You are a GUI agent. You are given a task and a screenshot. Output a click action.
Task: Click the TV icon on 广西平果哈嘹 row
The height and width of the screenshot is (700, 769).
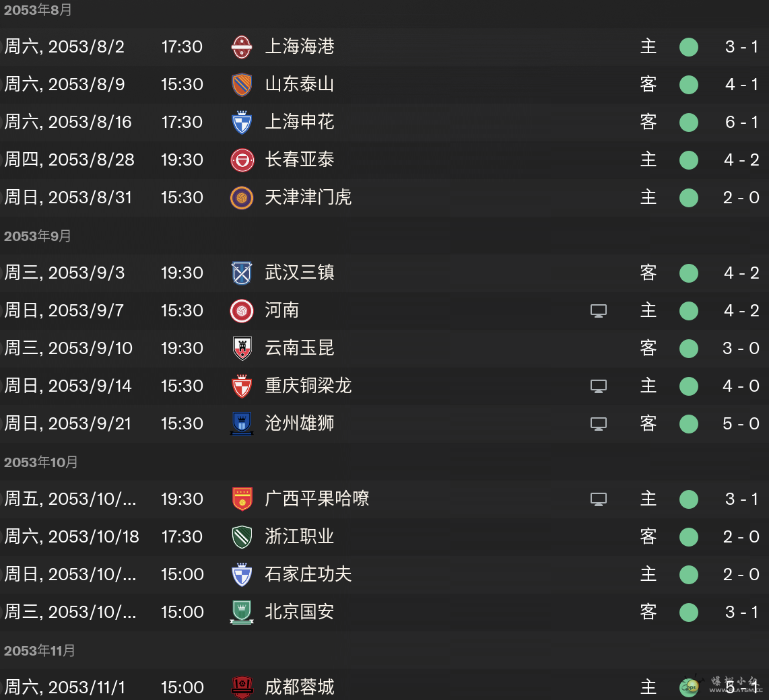point(599,499)
